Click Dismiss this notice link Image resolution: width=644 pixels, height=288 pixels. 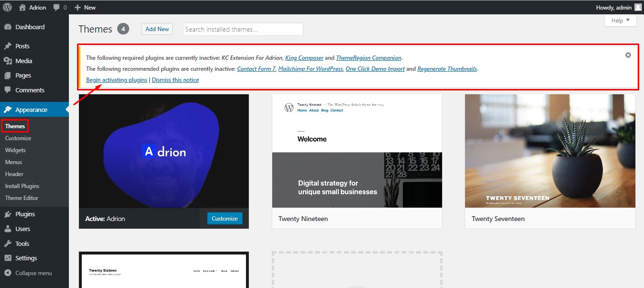point(175,80)
